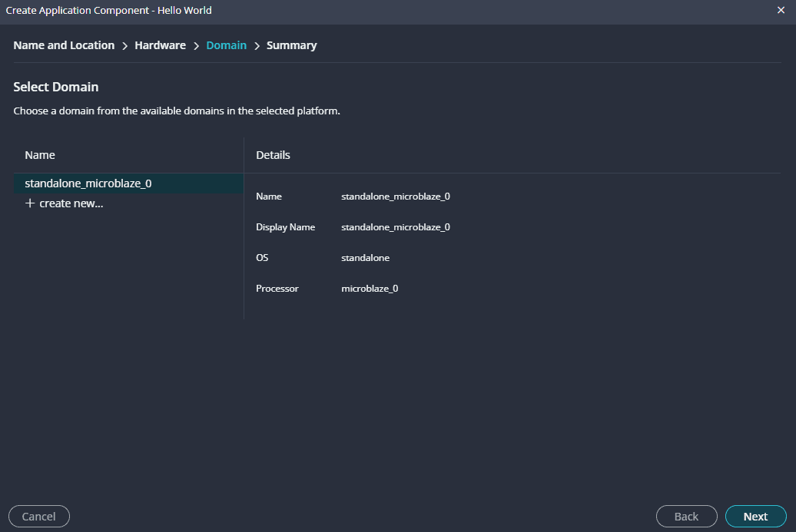Screen dimensions: 796x532
Task: Click the 'create new...' domain link
Action: click(x=71, y=203)
